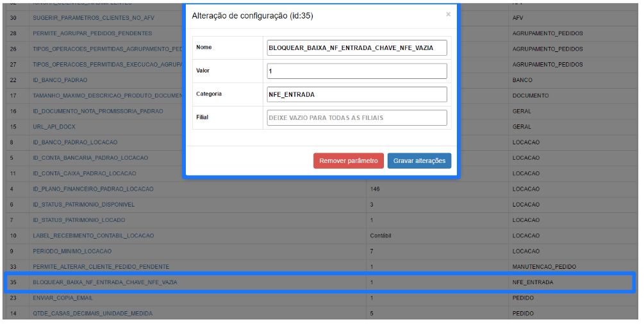The image size is (644, 324).
Task: Click the Categoria input field
Action: pyautogui.click(x=356, y=94)
